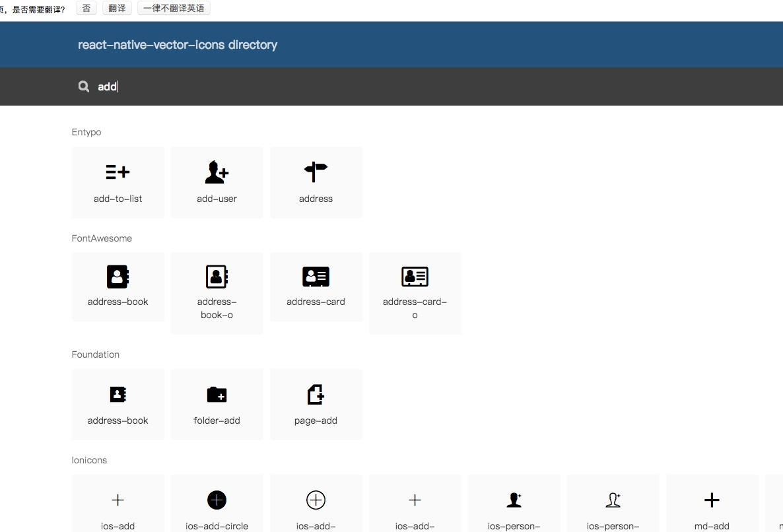Screen dimensions: 783x532
Task: Choose the md-add bold plus icon
Action: tap(712, 500)
